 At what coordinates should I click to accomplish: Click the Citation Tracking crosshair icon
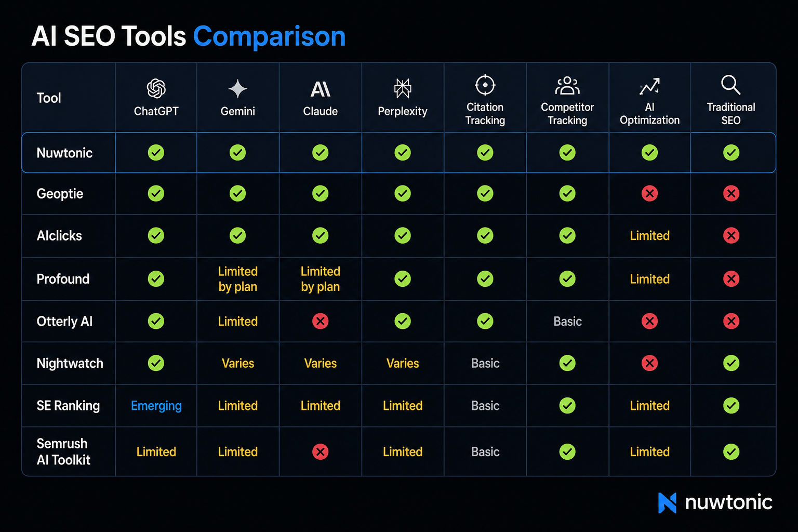[x=485, y=85]
